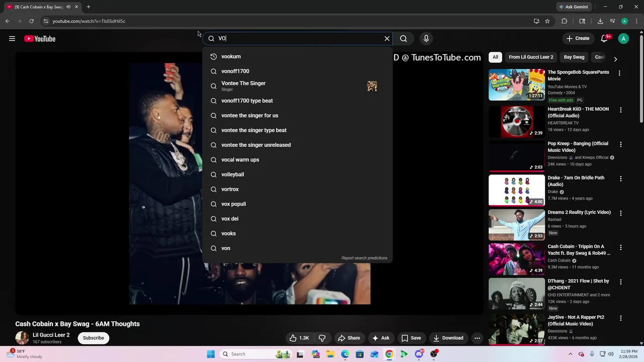Select the 'All' filter chip
The width and height of the screenshot is (644, 362).
(495, 57)
